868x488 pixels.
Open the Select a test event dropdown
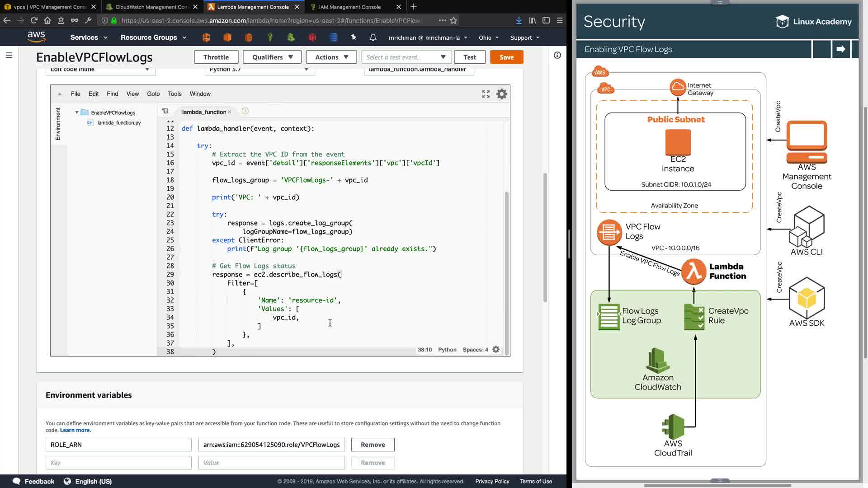(406, 57)
